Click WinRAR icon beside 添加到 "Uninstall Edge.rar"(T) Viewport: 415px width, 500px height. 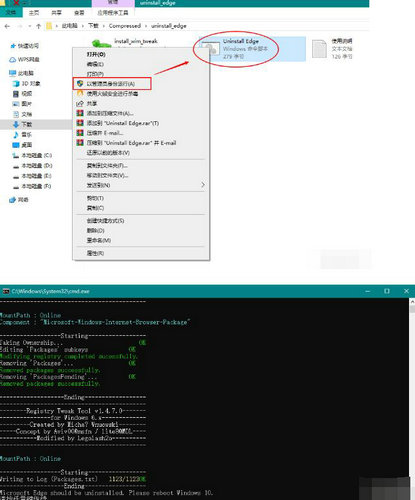point(80,123)
